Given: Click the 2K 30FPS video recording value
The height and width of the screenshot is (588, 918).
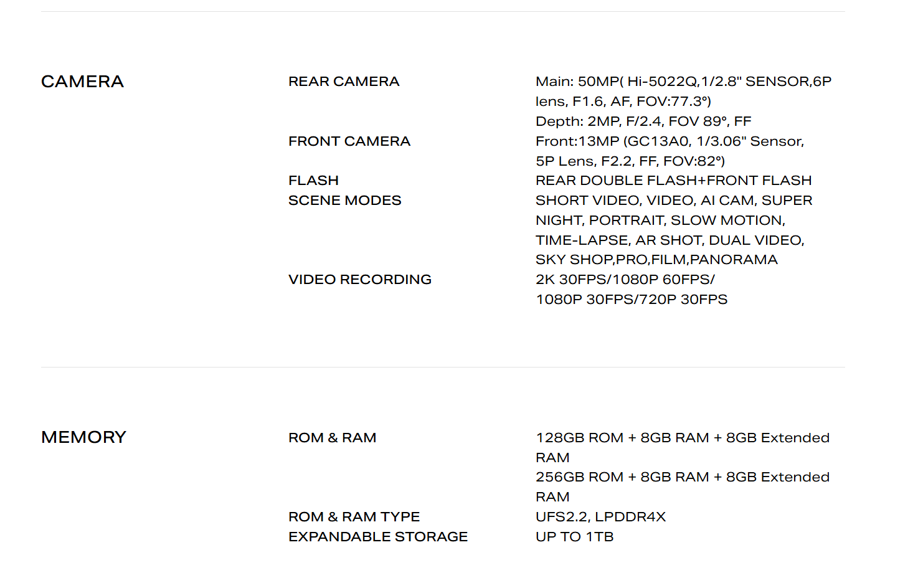Looking at the screenshot, I should pos(632,290).
